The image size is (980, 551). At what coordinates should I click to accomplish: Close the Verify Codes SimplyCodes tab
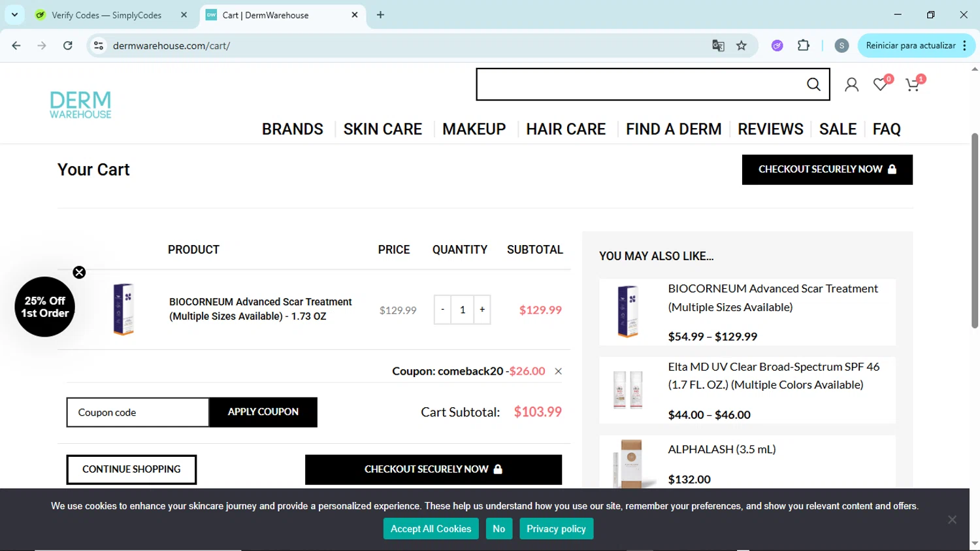184,14
